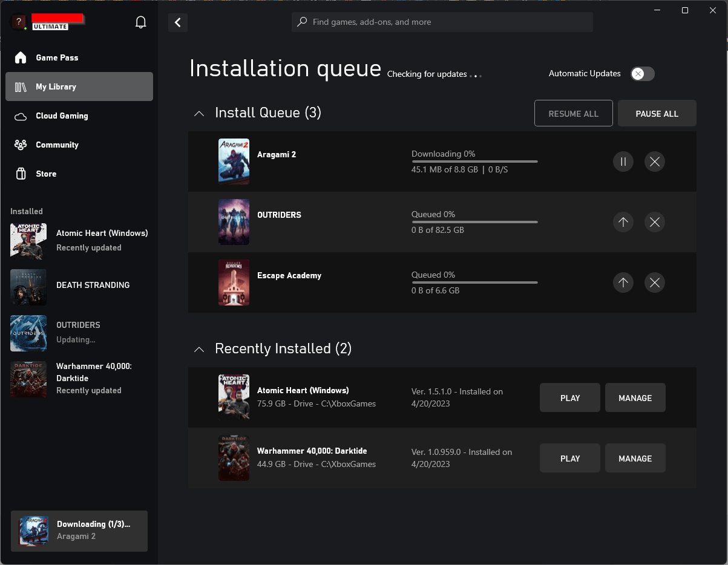
Task: Toggle the Automatic Updates switch
Action: [643, 74]
